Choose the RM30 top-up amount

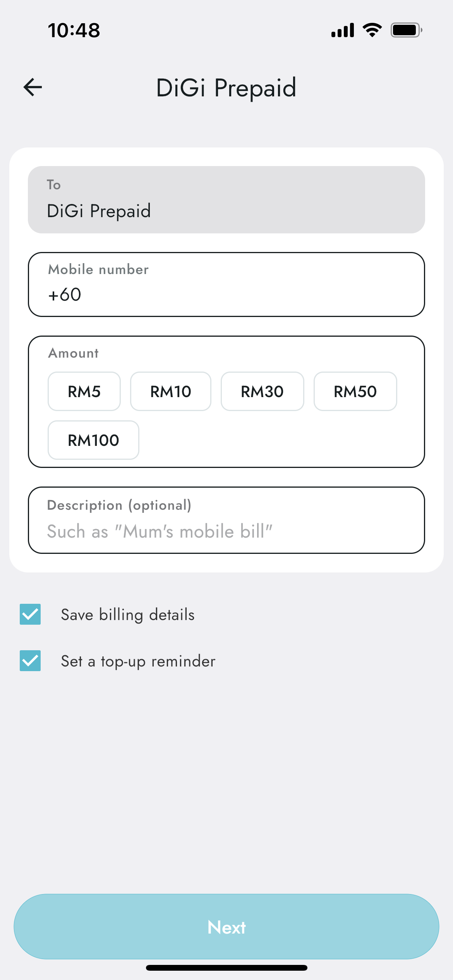click(x=263, y=391)
